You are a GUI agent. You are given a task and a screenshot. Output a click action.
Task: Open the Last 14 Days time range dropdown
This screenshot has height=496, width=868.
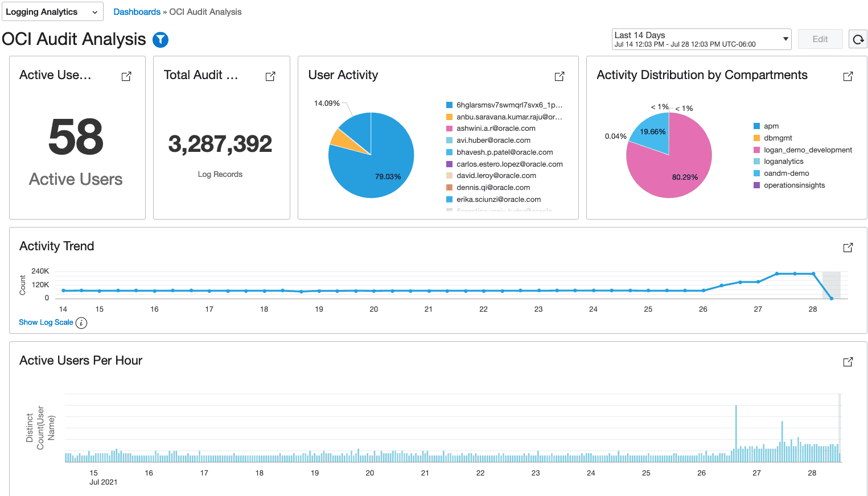coord(701,39)
